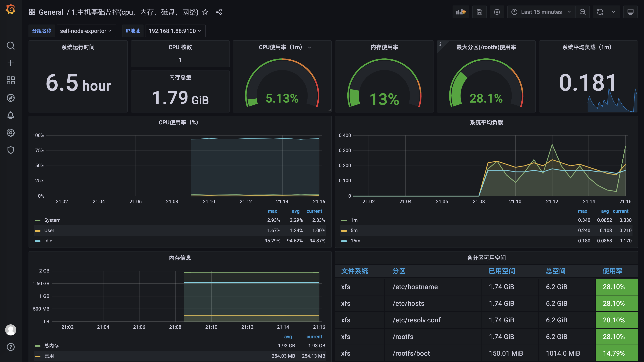Click the Add panel icon
The width and height of the screenshot is (644, 362).
pos(461,12)
